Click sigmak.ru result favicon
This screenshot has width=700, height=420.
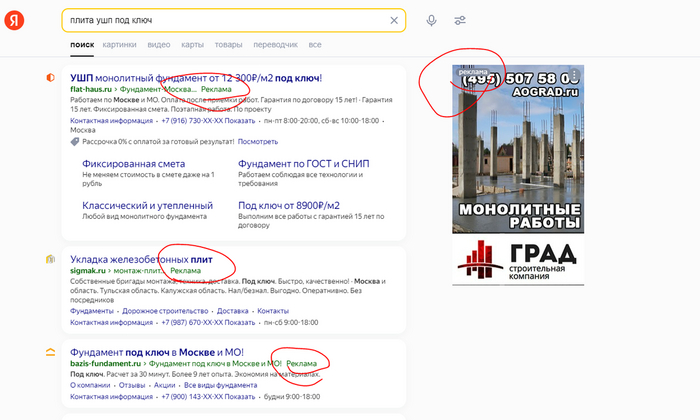(50, 259)
